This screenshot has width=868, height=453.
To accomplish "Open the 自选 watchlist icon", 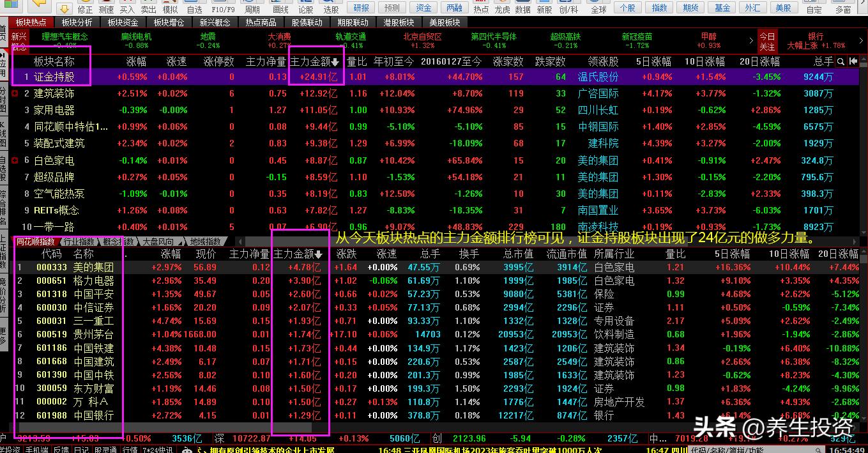I will tap(195, 8).
